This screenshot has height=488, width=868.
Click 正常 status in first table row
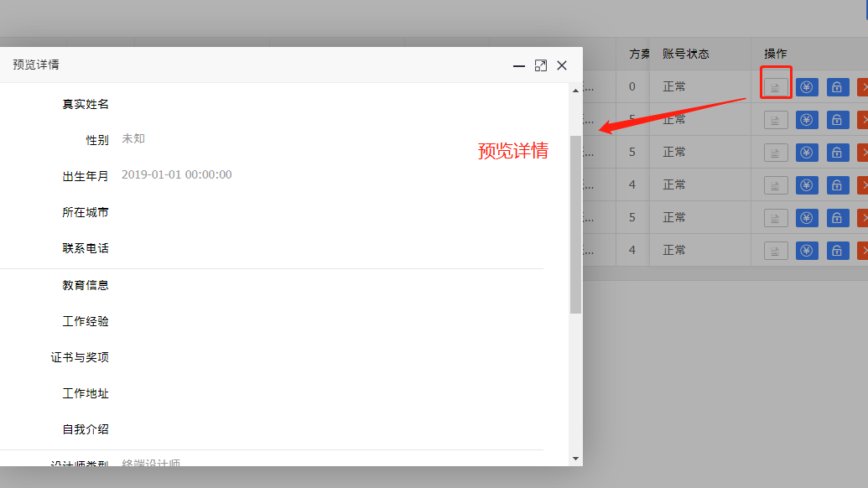coord(674,87)
